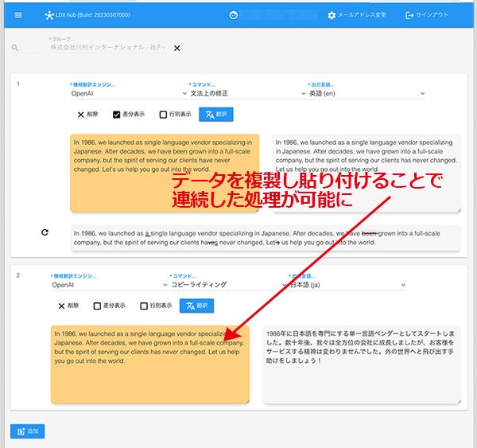Click the コマンド label in block 2

183,276
